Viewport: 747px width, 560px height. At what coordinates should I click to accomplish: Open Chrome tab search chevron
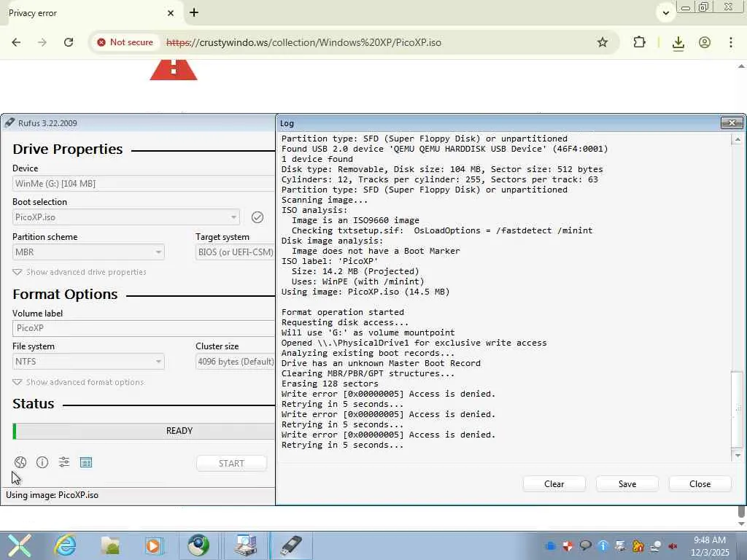point(665,13)
